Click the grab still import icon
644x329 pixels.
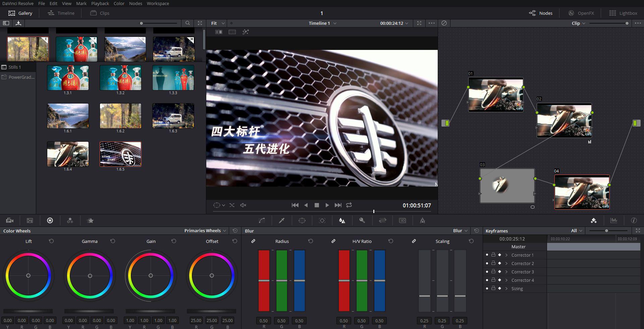(x=18, y=23)
